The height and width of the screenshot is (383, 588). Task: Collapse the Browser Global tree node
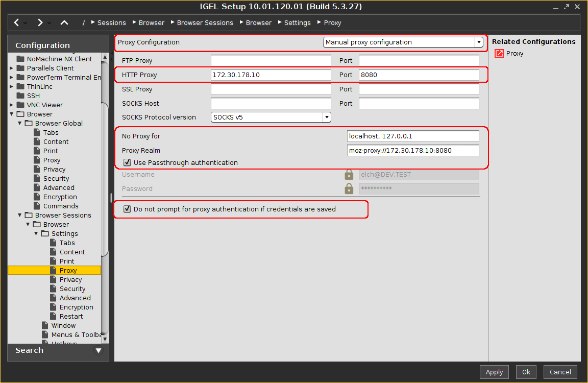point(20,124)
